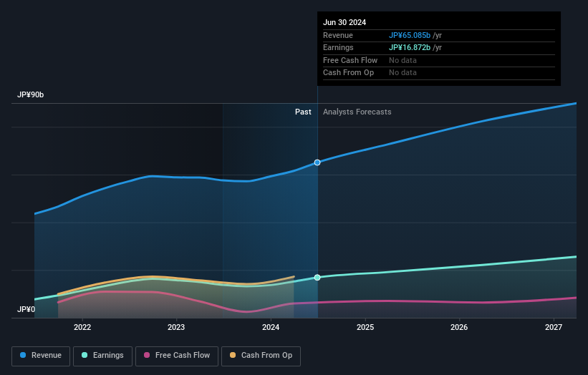
Task: Click the Earnings data point on Jun 30 2024
Action: pos(317,278)
